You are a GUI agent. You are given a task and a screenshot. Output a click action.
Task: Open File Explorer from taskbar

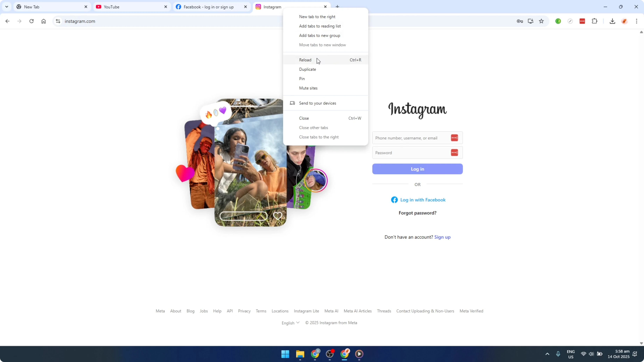300,354
